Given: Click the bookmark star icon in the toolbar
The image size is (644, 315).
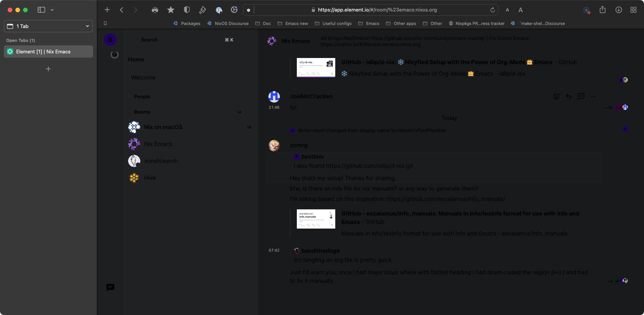Looking at the screenshot, I should pos(171,10).
